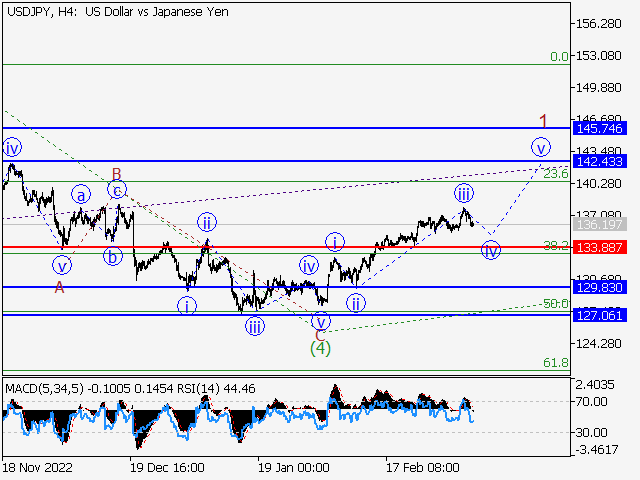Select the 0.0 Fibonacci level label
Screen dimensions: 640x480
point(559,57)
